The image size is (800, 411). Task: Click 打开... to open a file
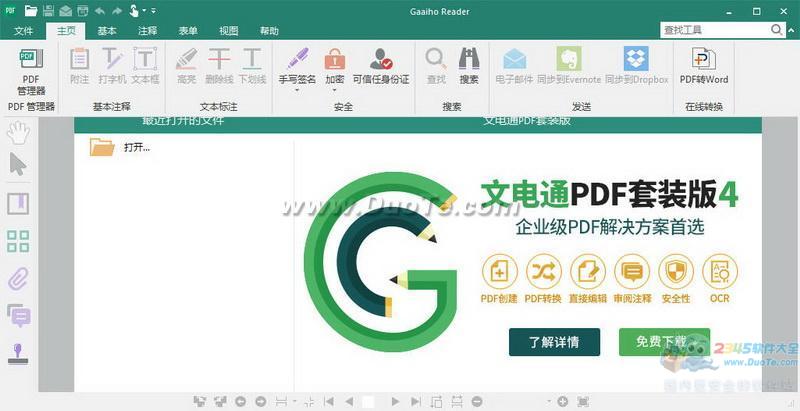(x=137, y=147)
